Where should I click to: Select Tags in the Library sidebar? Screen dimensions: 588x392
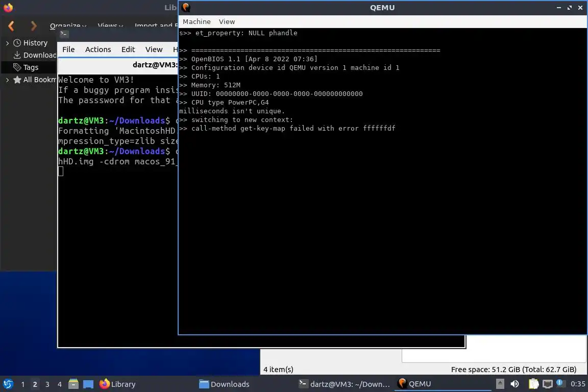[x=31, y=67]
